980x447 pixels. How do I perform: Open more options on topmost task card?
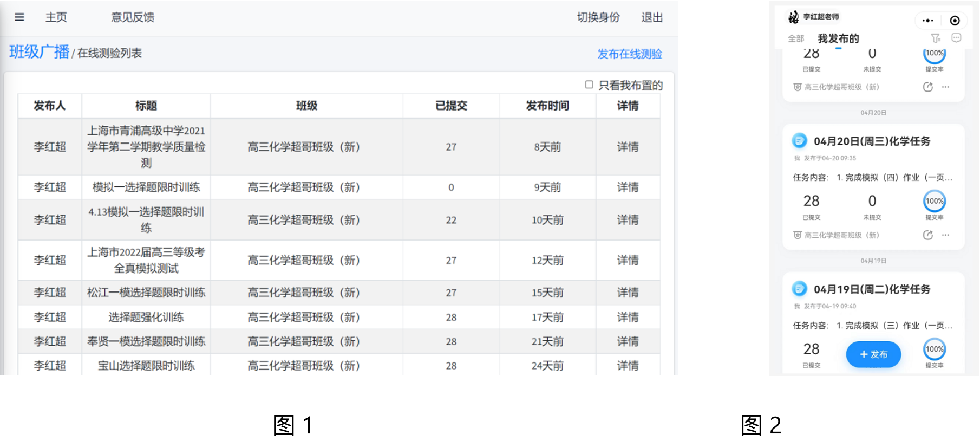[x=945, y=87]
